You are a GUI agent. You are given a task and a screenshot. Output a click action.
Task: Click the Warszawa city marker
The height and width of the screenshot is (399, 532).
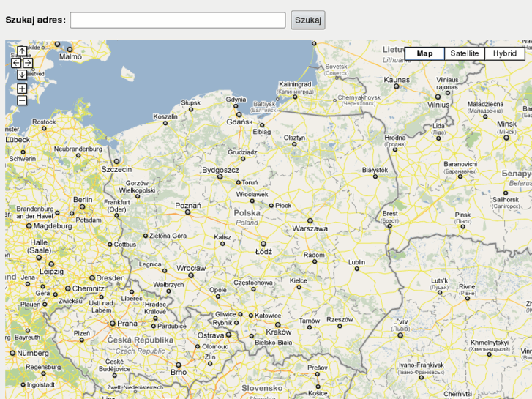[310, 220]
